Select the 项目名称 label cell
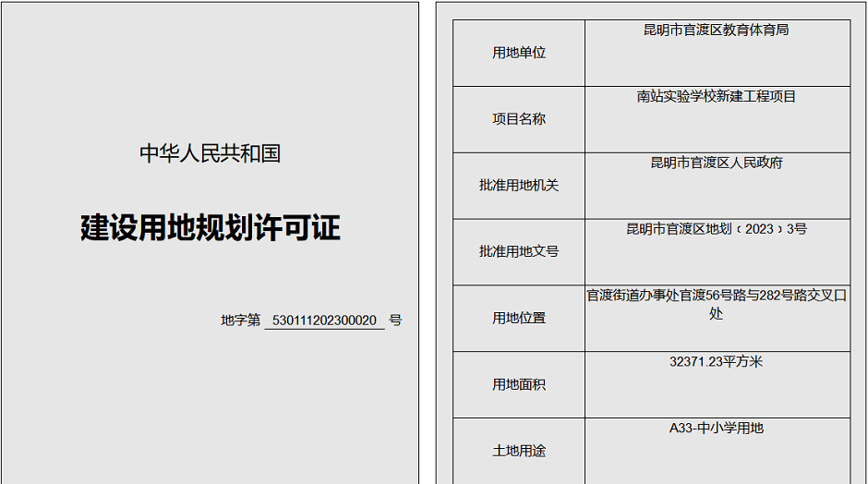The width and height of the screenshot is (868, 484). coord(518,119)
